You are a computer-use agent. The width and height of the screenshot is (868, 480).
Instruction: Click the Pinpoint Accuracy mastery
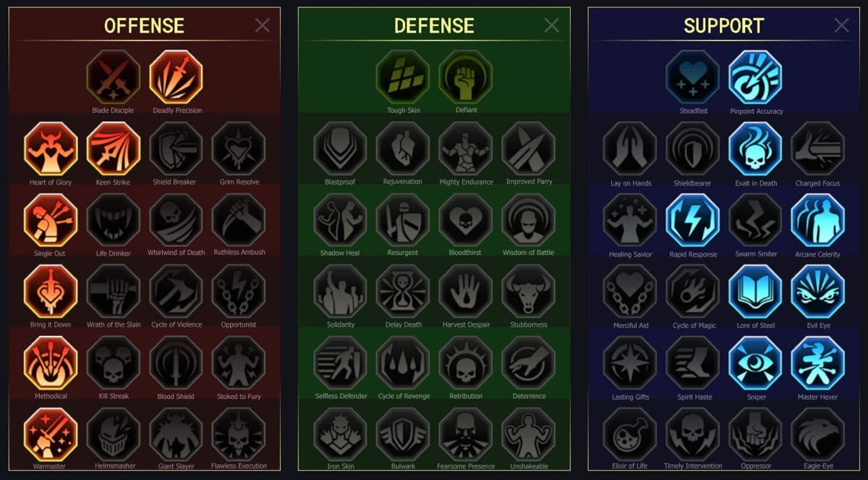click(x=756, y=77)
